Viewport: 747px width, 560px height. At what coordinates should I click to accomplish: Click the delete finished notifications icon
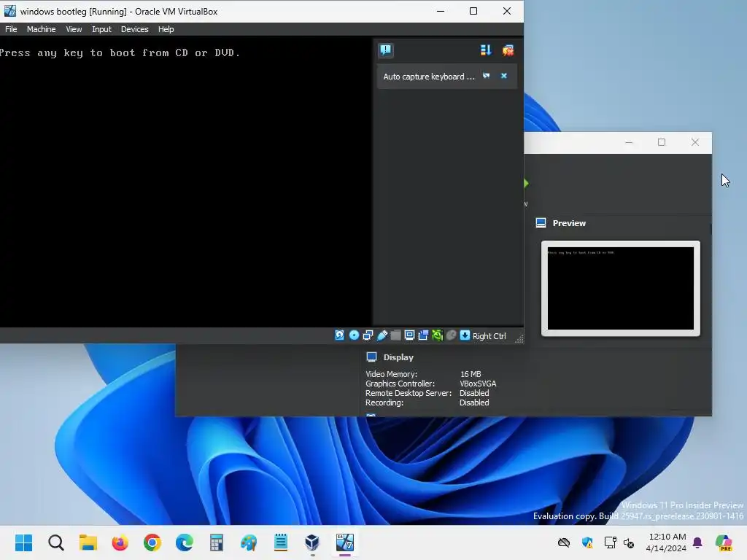click(508, 50)
